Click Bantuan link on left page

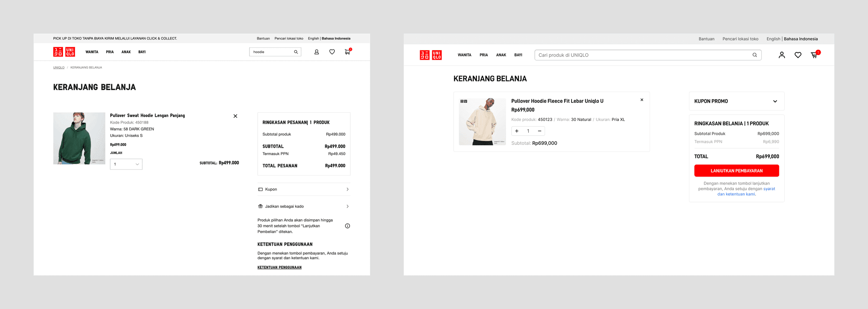[263, 39]
